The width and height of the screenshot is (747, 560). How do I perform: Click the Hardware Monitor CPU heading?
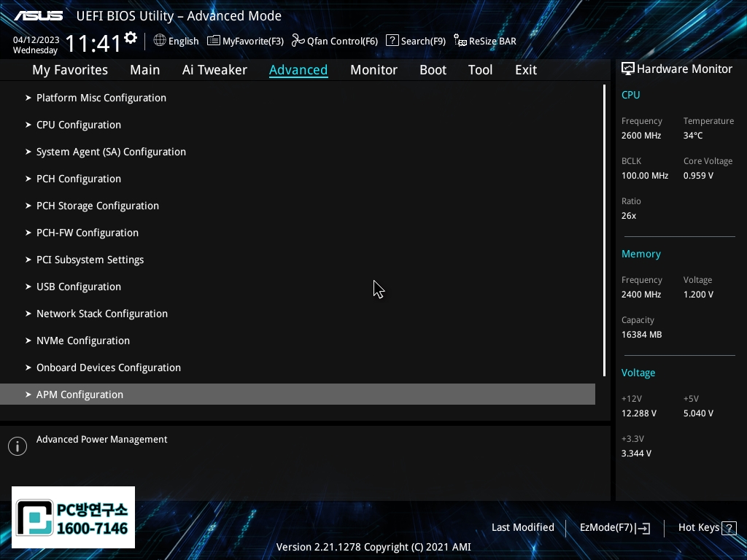click(x=630, y=95)
